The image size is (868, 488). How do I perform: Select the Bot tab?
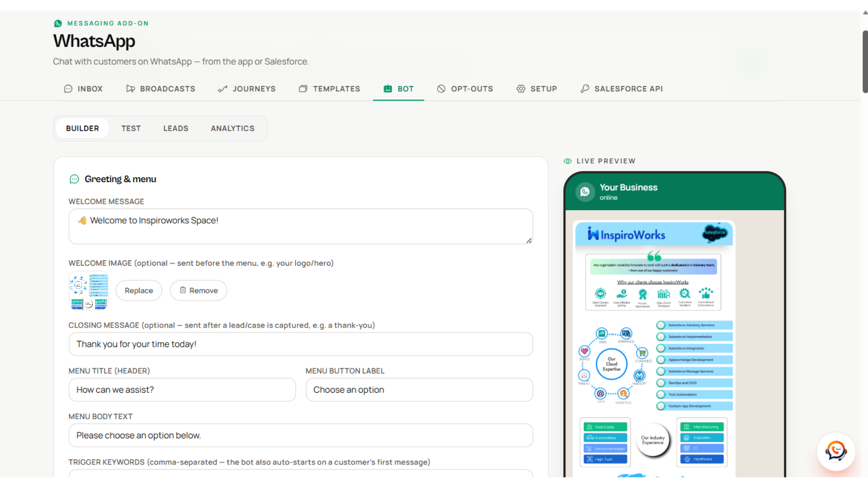(398, 89)
